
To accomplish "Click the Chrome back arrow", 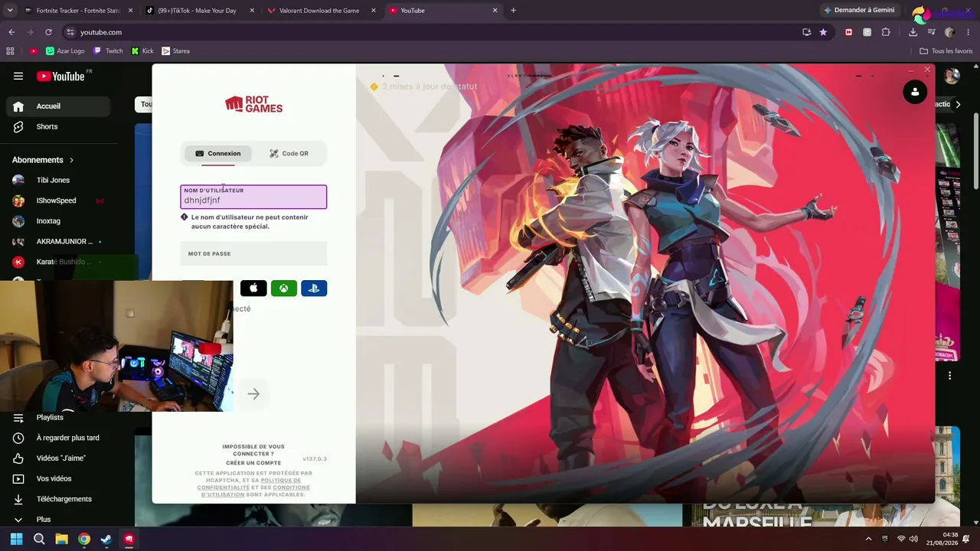I will [11, 32].
